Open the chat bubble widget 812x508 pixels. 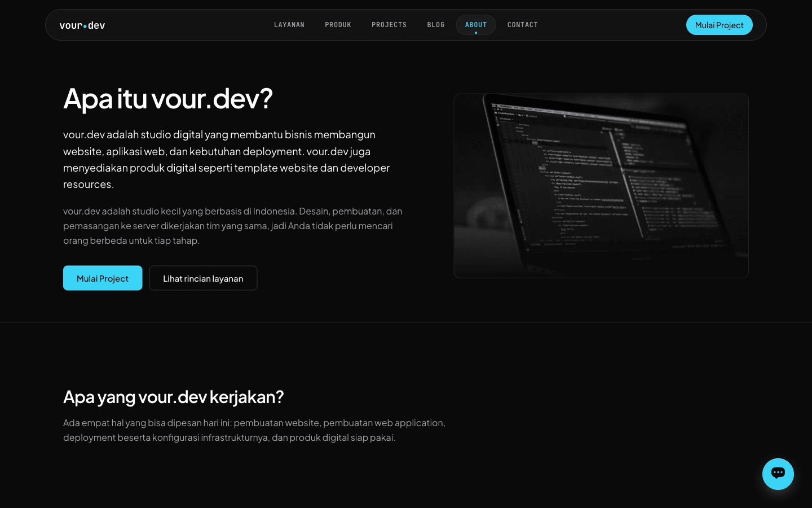tap(778, 474)
